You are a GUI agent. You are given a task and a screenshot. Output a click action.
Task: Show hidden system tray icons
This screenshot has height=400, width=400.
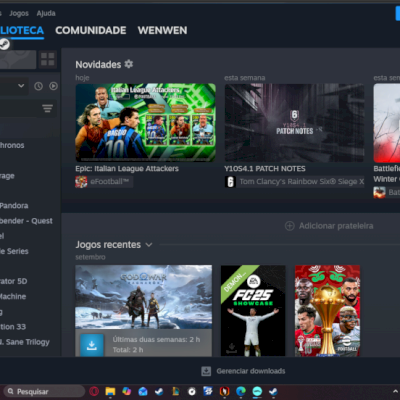pyautogui.click(x=396, y=391)
